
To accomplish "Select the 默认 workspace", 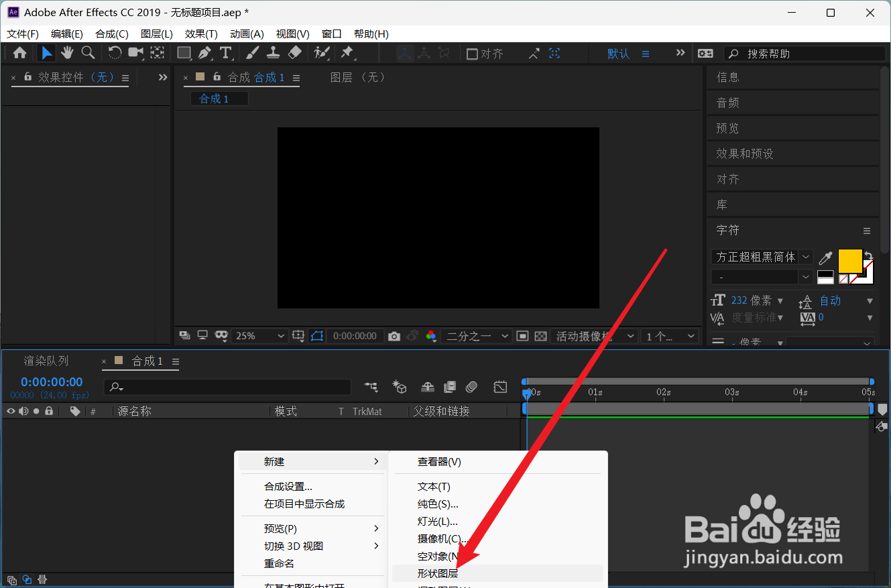I will (x=618, y=54).
